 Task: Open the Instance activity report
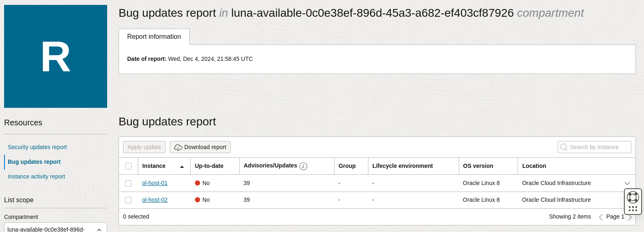(x=36, y=176)
